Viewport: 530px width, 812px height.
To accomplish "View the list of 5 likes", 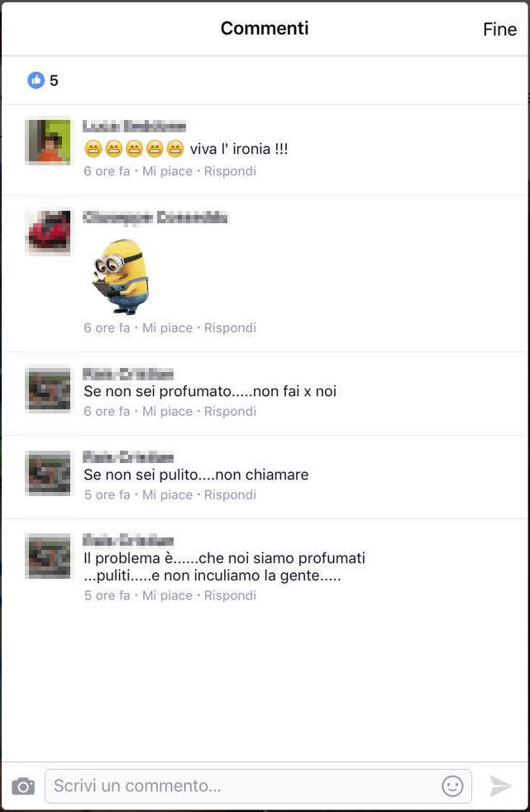I will click(43, 80).
